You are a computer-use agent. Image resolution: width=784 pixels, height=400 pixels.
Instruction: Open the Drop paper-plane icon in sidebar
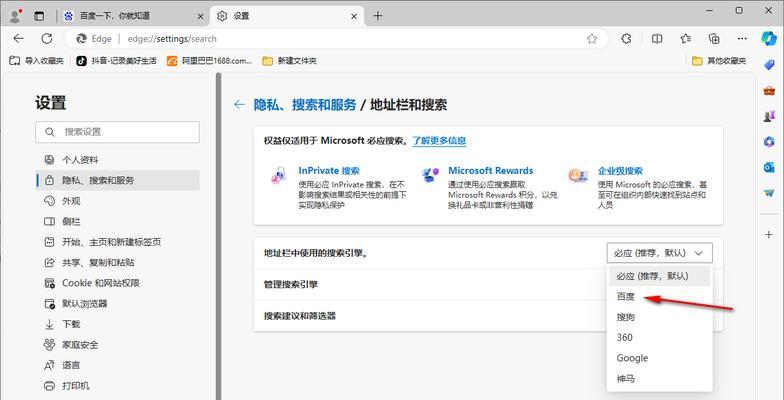click(769, 193)
